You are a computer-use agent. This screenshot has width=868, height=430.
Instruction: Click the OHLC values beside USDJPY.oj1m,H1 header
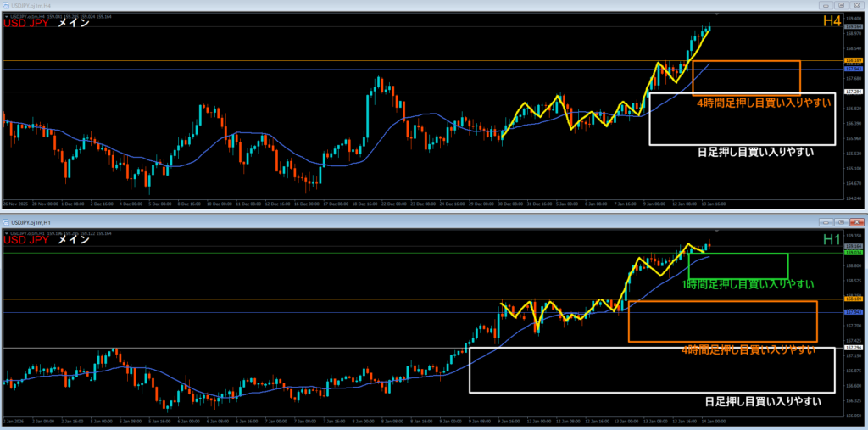[80, 232]
